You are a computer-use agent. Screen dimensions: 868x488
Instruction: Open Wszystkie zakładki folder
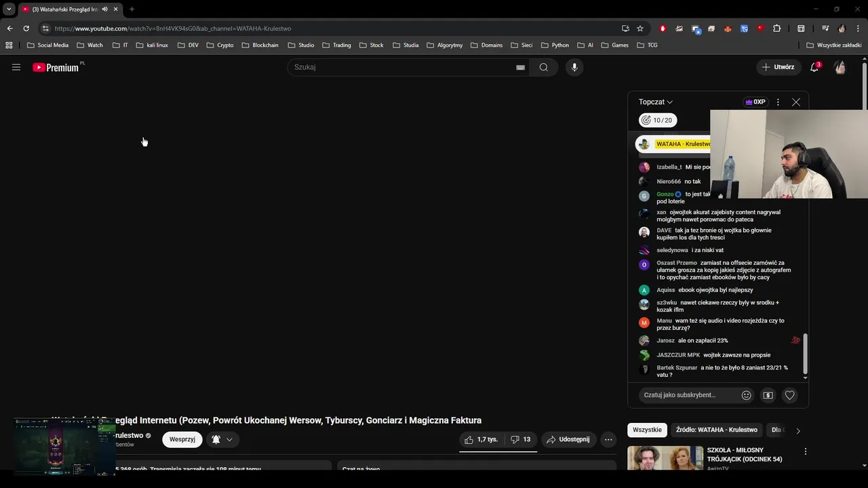point(834,45)
